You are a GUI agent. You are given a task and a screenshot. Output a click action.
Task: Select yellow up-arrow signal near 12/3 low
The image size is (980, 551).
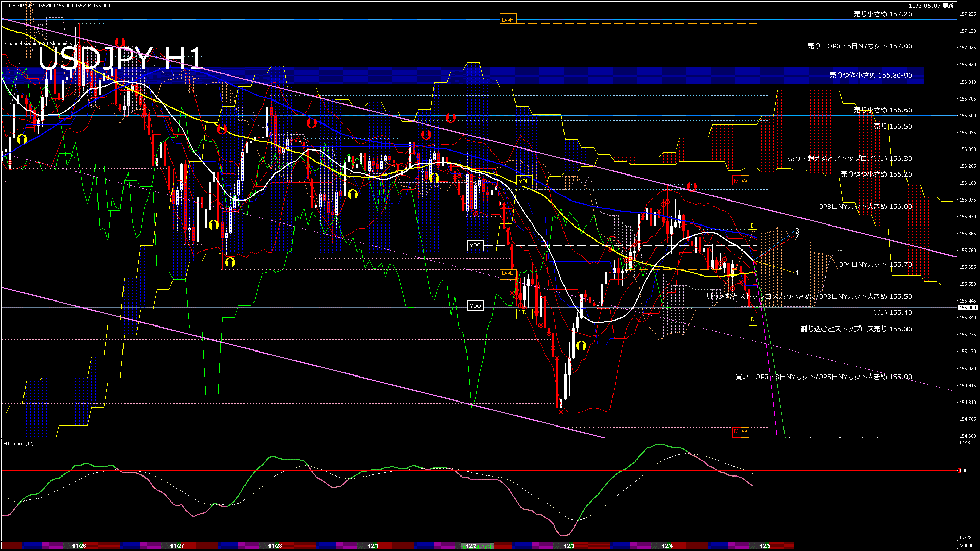[581, 346]
